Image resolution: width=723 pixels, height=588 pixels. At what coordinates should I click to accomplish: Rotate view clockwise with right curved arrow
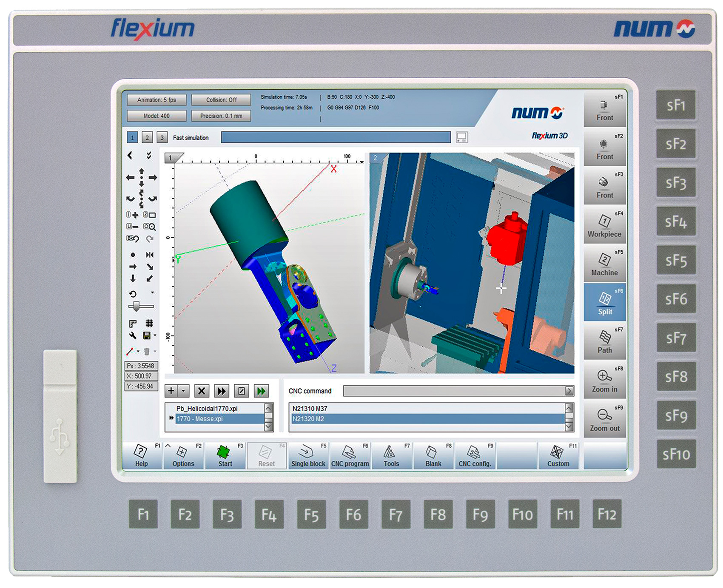point(153,199)
